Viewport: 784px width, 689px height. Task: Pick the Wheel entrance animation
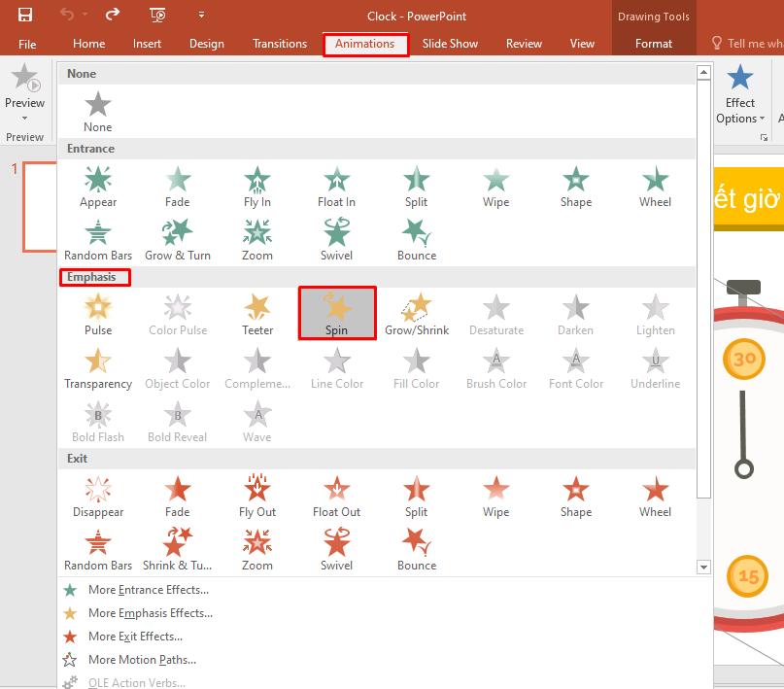pyautogui.click(x=655, y=187)
